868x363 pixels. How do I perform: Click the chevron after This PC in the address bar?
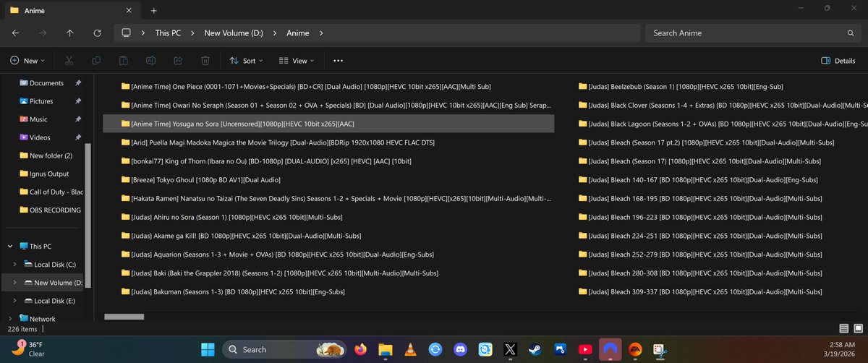click(x=192, y=33)
